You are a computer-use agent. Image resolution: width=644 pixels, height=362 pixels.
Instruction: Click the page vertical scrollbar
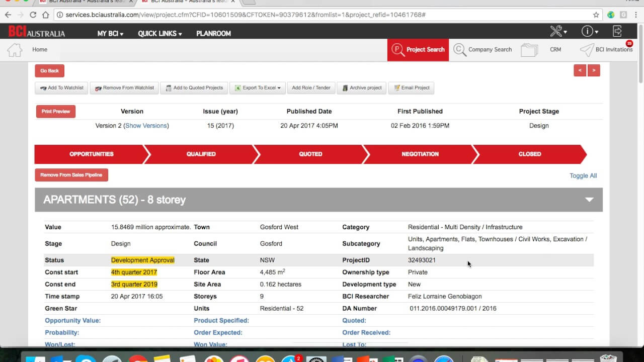[x=640, y=53]
